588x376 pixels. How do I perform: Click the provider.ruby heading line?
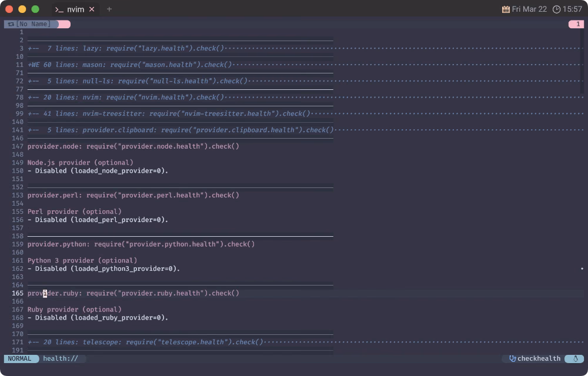[x=133, y=293]
